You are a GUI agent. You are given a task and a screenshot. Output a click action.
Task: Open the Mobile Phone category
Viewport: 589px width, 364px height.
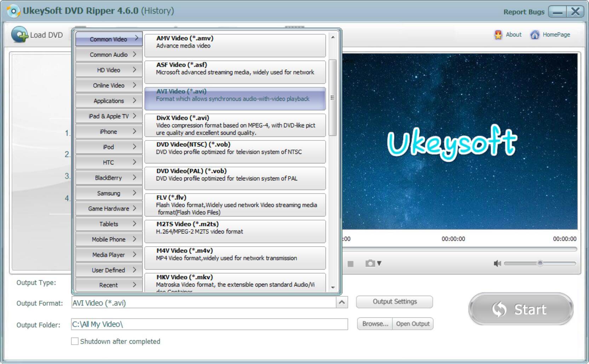click(x=109, y=239)
